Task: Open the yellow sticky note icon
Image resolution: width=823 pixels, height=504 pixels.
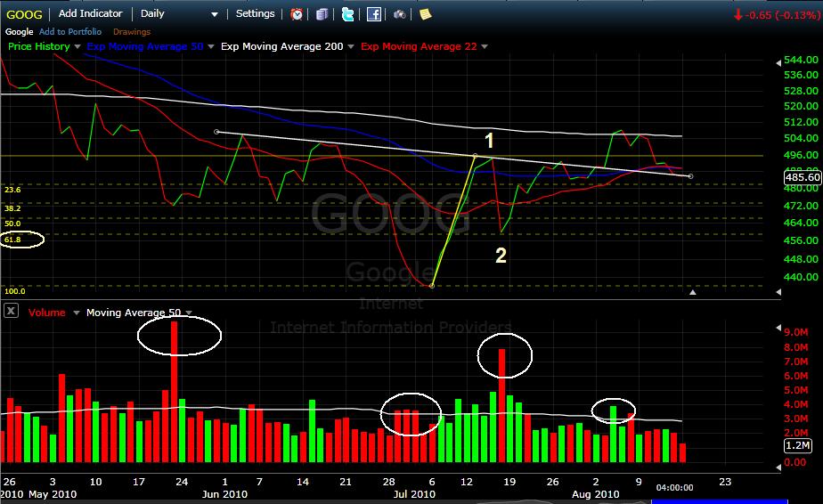Action: pyautogui.click(x=425, y=14)
